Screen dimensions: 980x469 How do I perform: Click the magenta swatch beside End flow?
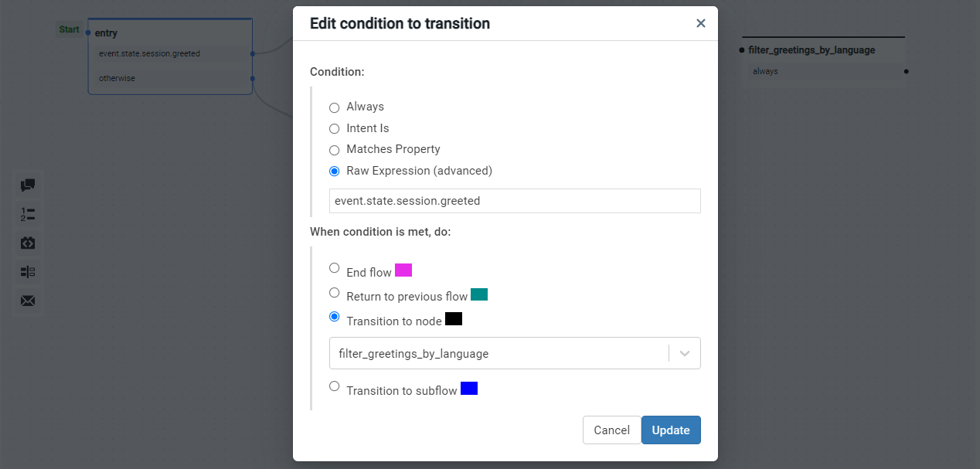pos(403,270)
